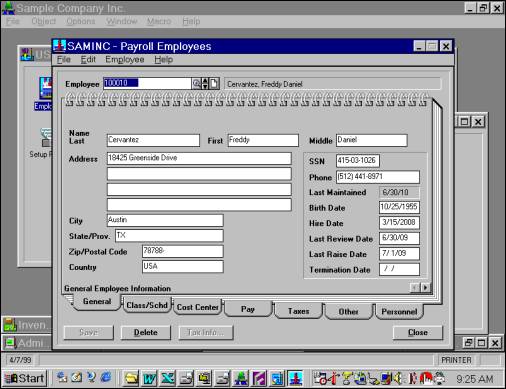Open the Options menu in the main window
The width and height of the screenshot is (506, 389).
tap(81, 21)
